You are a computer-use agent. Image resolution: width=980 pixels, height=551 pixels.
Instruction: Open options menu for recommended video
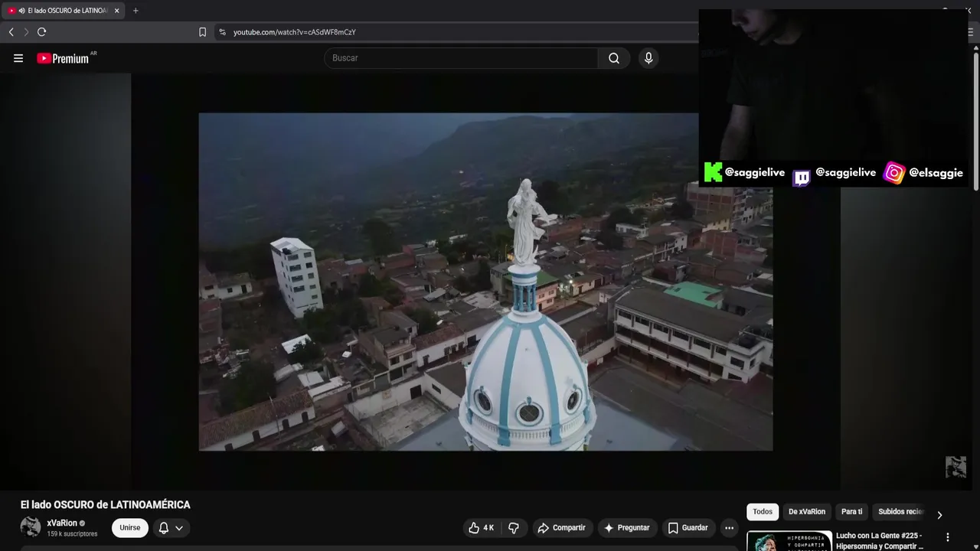coord(948,537)
